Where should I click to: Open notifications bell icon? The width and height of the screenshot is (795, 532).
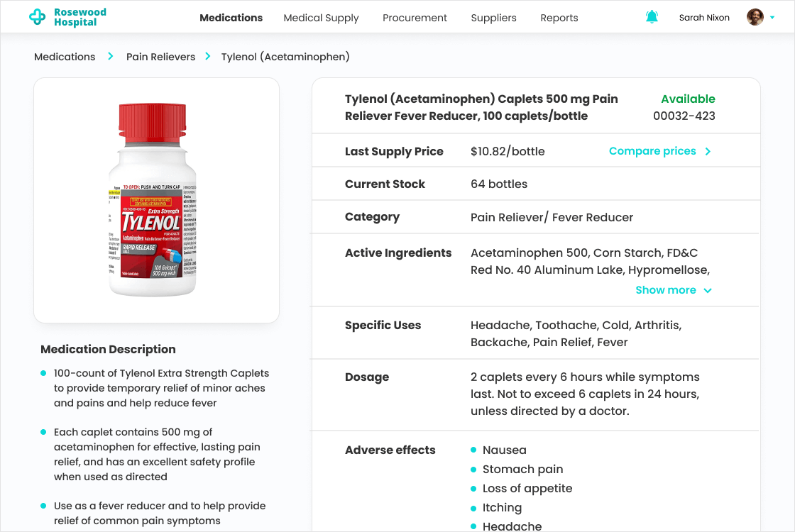(652, 17)
